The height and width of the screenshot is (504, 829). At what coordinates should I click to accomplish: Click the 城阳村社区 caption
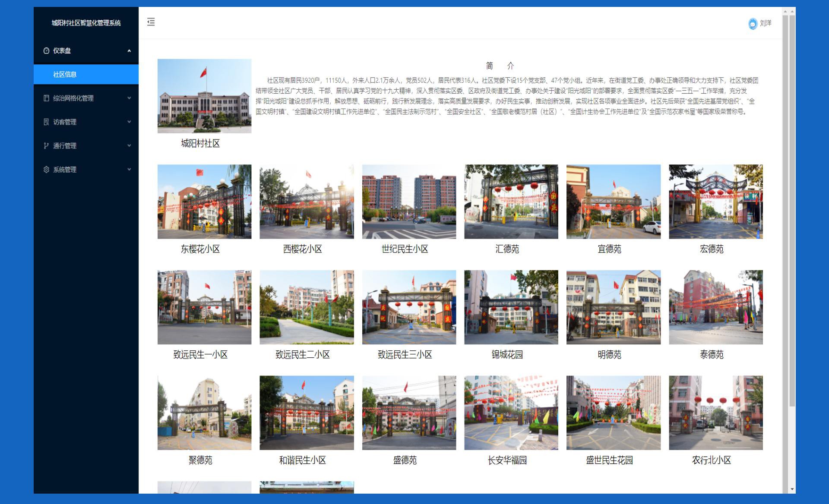pyautogui.click(x=200, y=143)
